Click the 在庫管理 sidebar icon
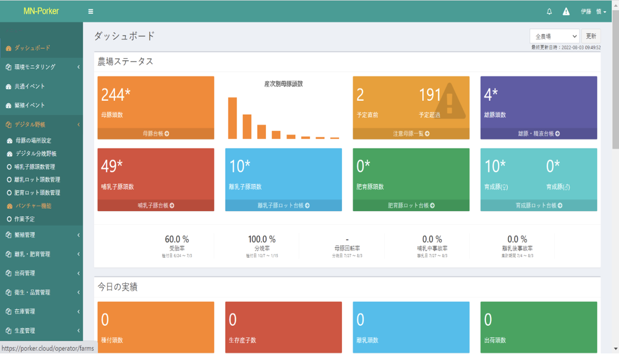619x364 pixels. click(9, 311)
